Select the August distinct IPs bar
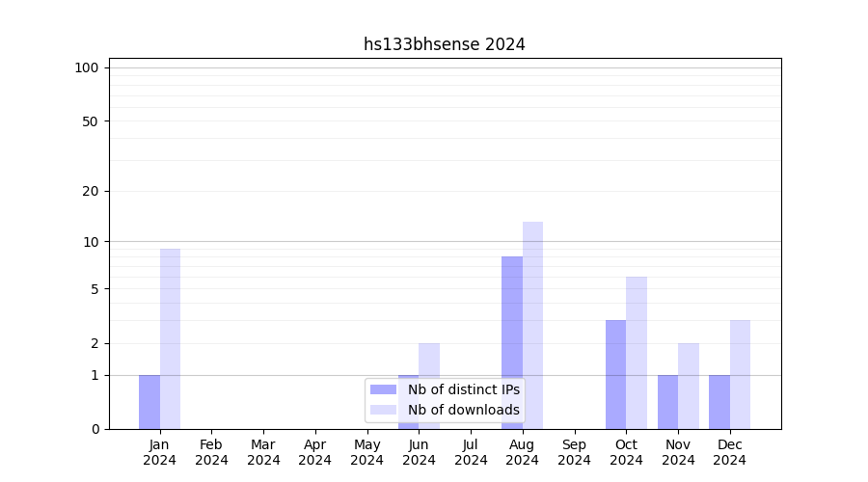 coord(512,342)
